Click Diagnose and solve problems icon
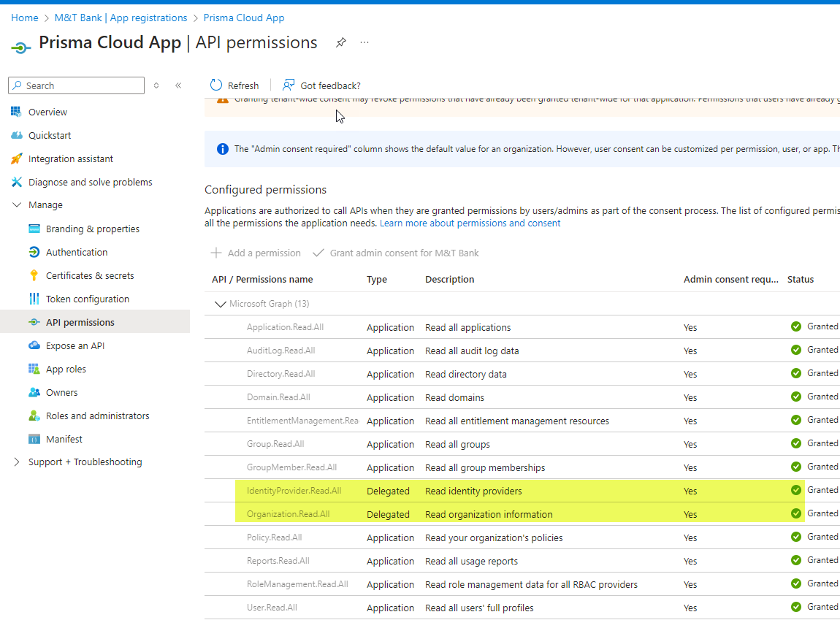Screen dimensions: 840x620 (x=17, y=183)
